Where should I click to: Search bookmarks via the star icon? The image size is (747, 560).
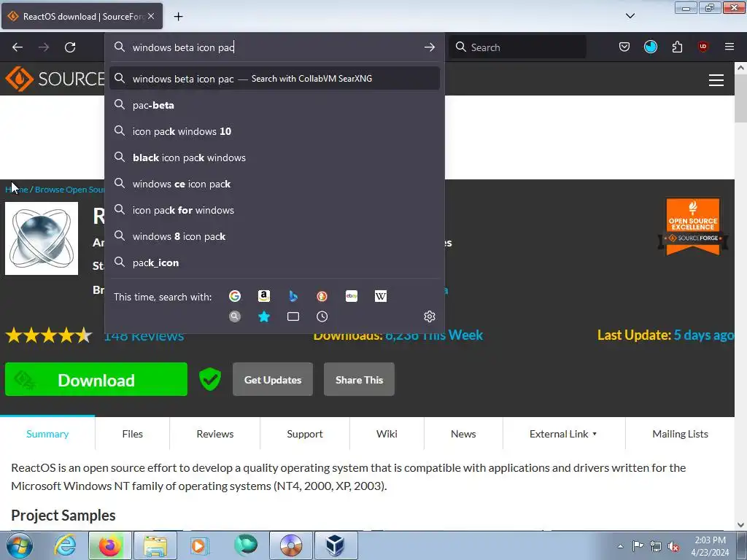[x=264, y=316]
